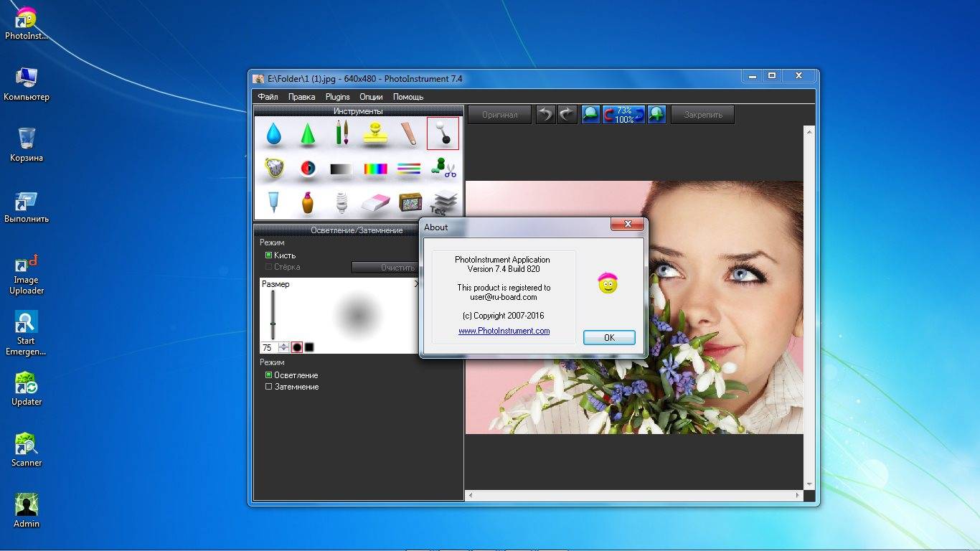Select the yellow clone stamp tool
Image resolution: width=980 pixels, height=551 pixels.
click(375, 133)
